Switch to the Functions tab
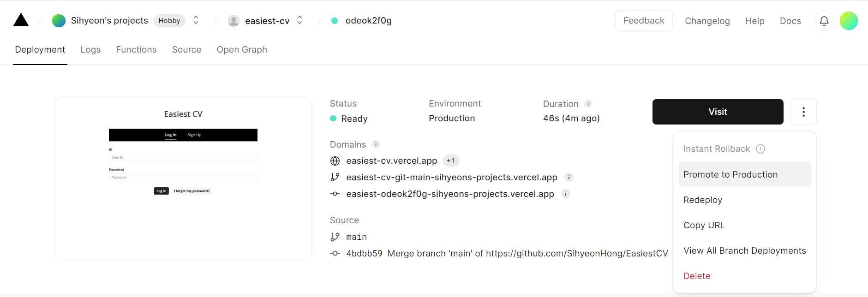868x297 pixels. [x=136, y=49]
